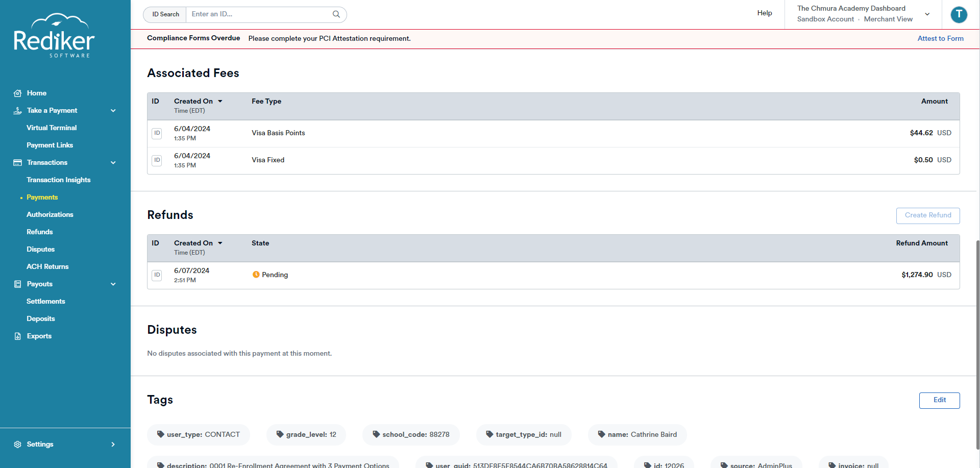Sort Associated Fees by Created On
The width and height of the screenshot is (980, 468).
[198, 101]
